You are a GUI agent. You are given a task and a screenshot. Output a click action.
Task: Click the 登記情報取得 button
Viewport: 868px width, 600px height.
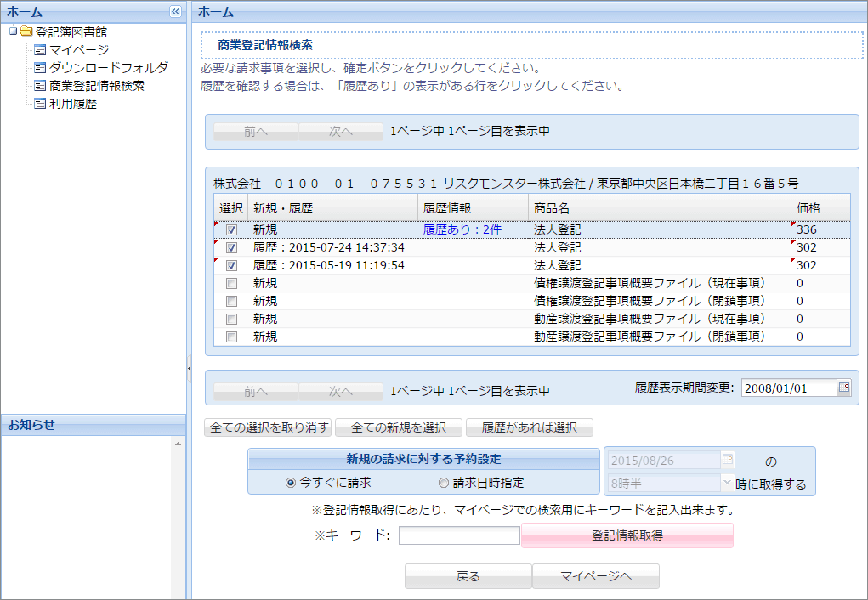pos(627,535)
